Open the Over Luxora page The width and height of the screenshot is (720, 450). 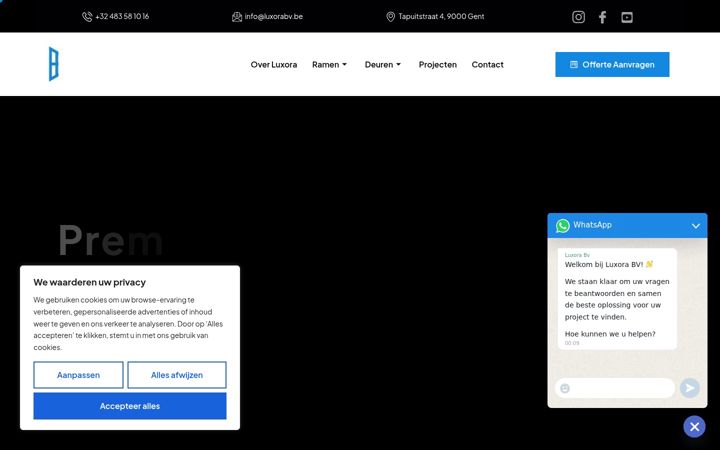pos(274,65)
